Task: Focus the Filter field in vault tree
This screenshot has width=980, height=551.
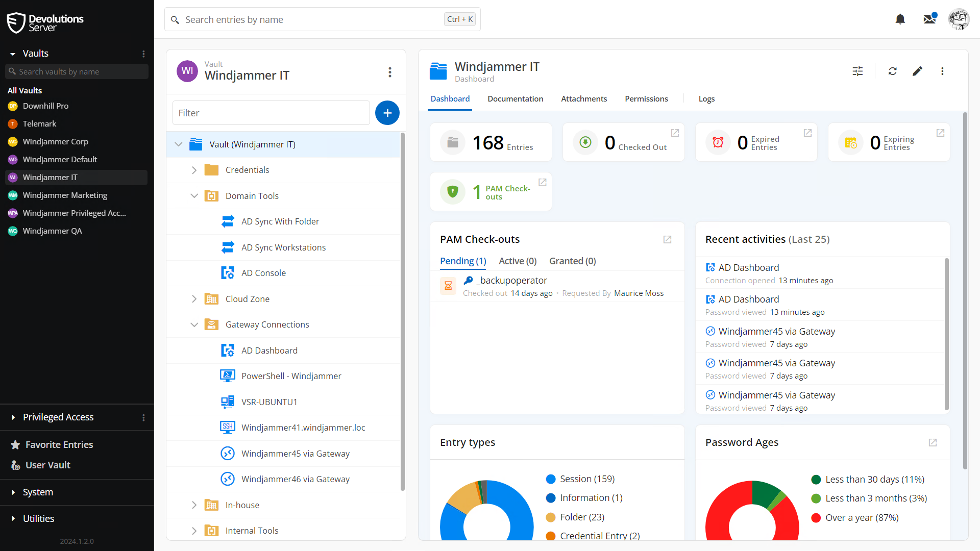Action: [271, 113]
